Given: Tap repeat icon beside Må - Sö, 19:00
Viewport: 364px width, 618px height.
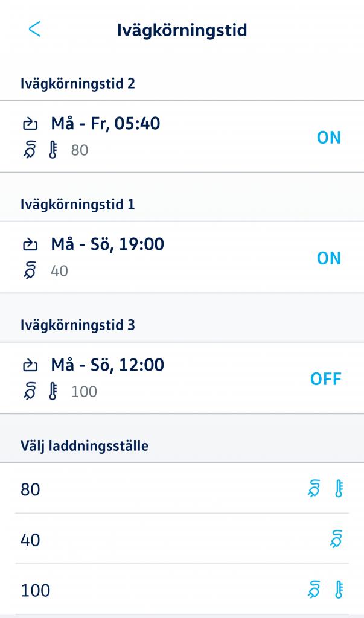Looking at the screenshot, I should (30, 245).
